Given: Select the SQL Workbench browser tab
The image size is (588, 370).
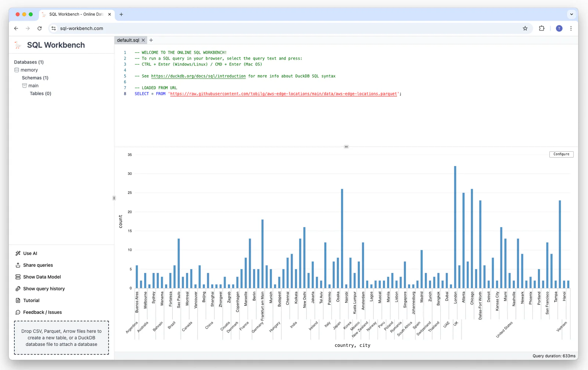Looking at the screenshot, I should click(76, 14).
